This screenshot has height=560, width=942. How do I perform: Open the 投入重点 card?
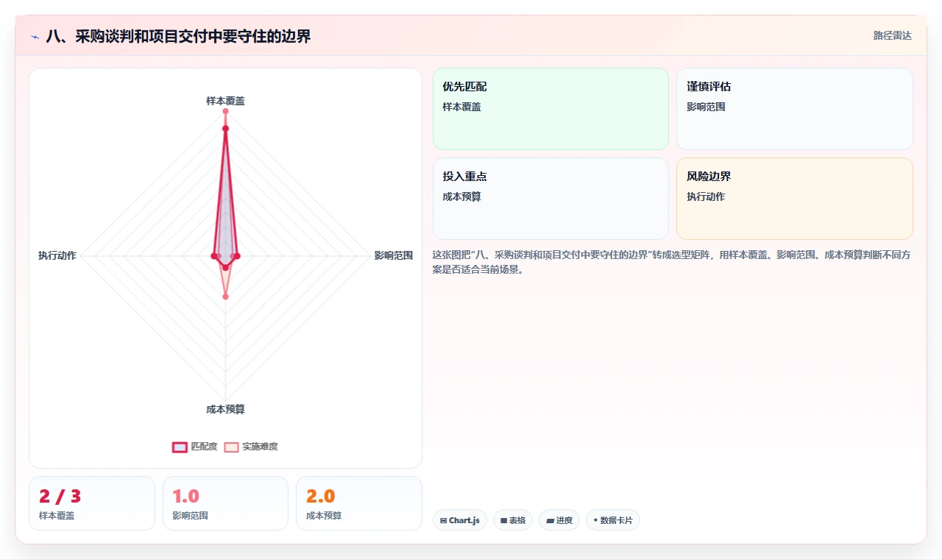(x=550, y=199)
